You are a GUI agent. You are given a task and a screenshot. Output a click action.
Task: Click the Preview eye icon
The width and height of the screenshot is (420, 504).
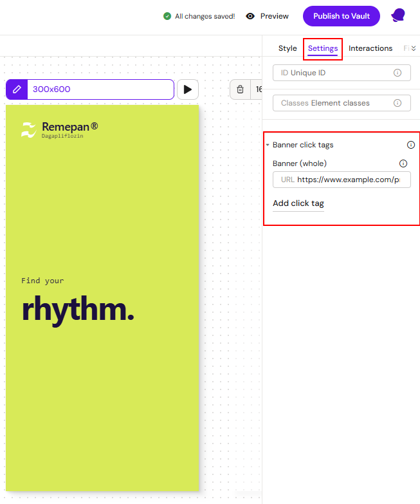tap(250, 16)
